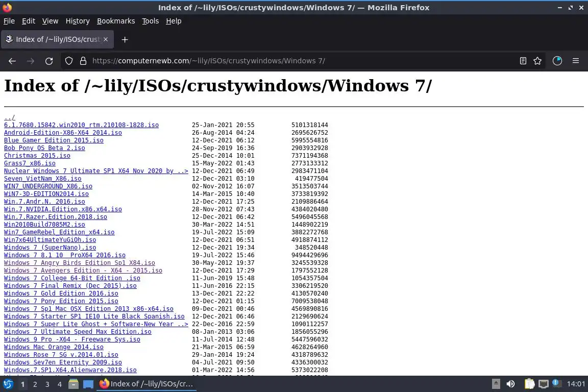Download Blue_Gamer_Edition_2015.iso
This screenshot has height=392, width=588.
tap(54, 140)
